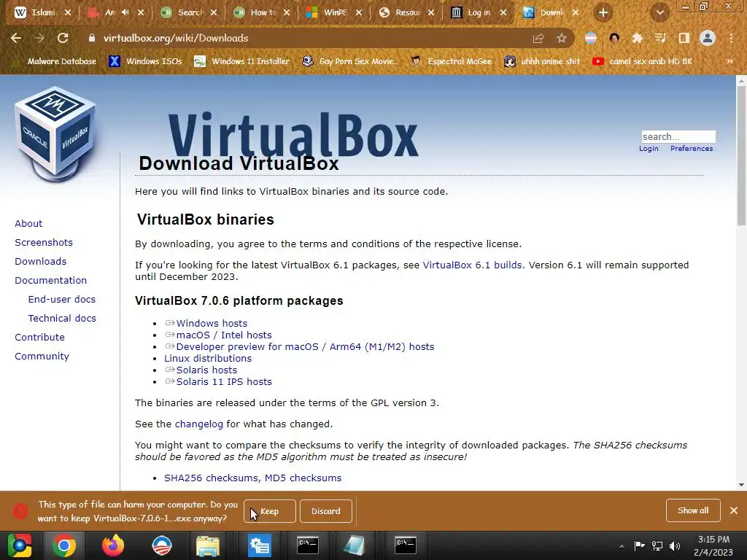Open the Malware Database bookmark
The width and height of the screenshot is (747, 560).
tap(55, 61)
